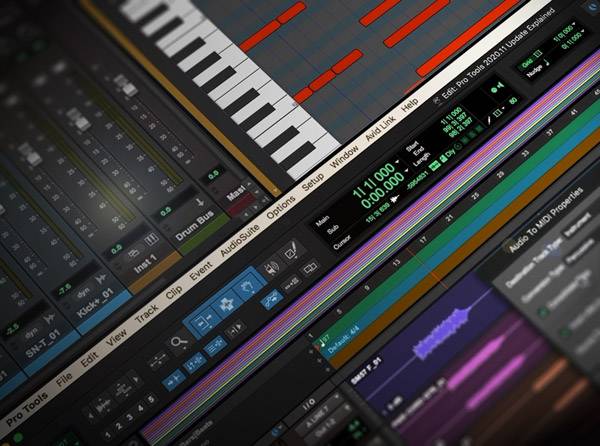
Task: Open the Pro Tools application menu
Action: click(x=28, y=409)
